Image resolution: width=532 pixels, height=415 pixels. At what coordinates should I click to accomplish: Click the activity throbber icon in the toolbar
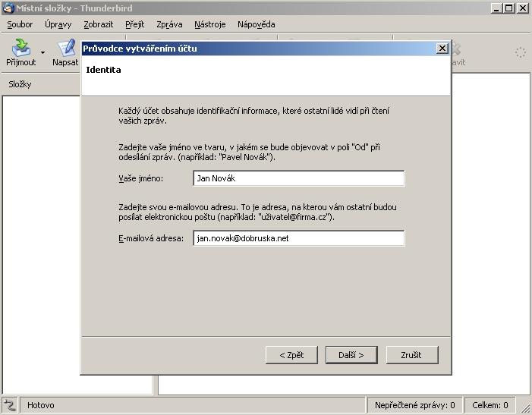pos(520,52)
